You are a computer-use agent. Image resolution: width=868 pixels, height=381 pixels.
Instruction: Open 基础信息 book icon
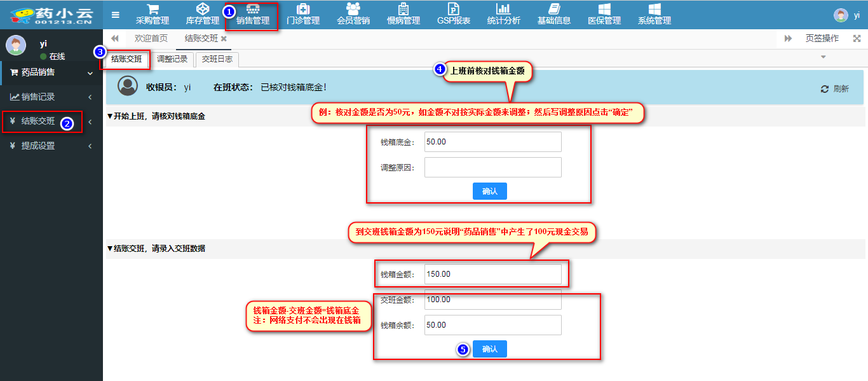click(x=553, y=9)
